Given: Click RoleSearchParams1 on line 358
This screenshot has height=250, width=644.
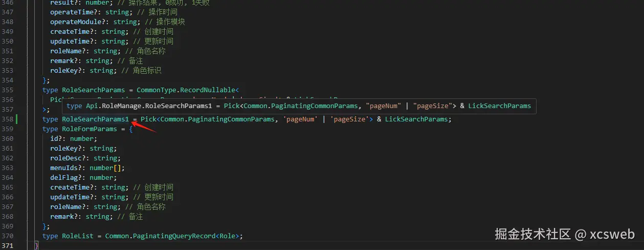Looking at the screenshot, I should coord(95,119).
